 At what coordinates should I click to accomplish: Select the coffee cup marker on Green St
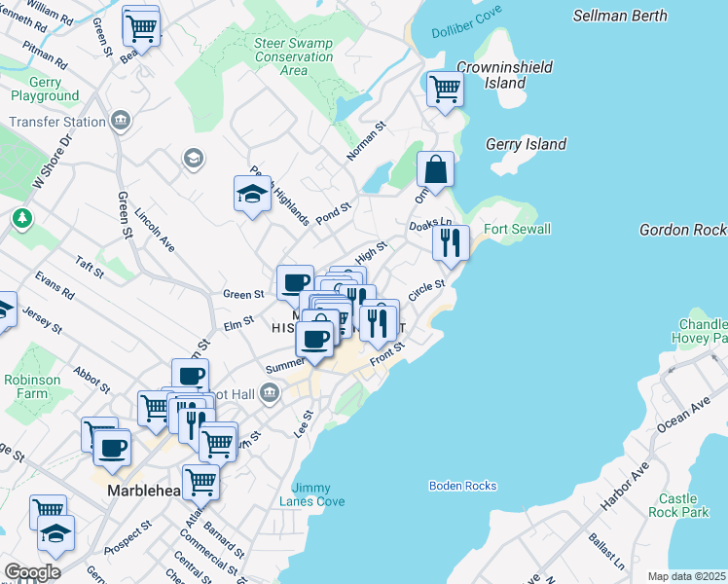coord(295,282)
